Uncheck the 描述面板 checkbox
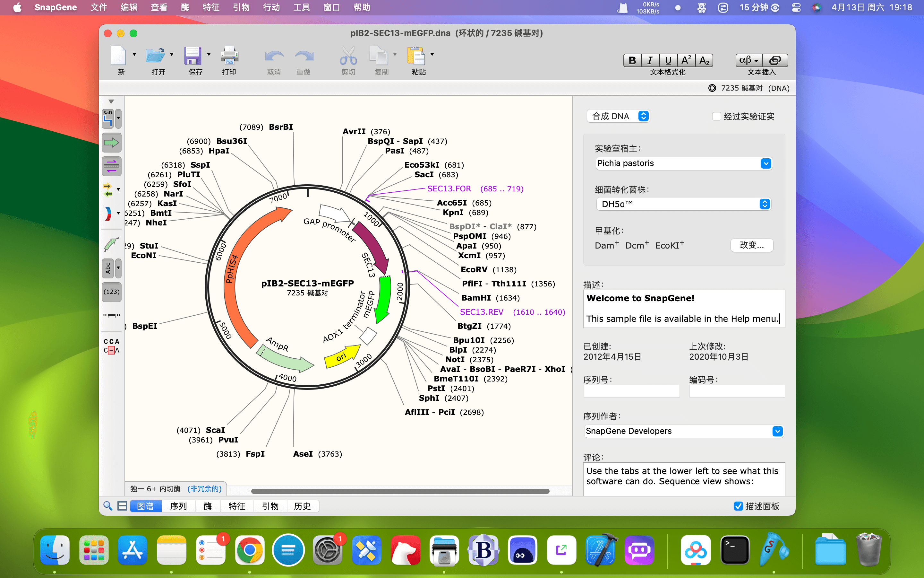Screen dimensions: 924x578 739,506
